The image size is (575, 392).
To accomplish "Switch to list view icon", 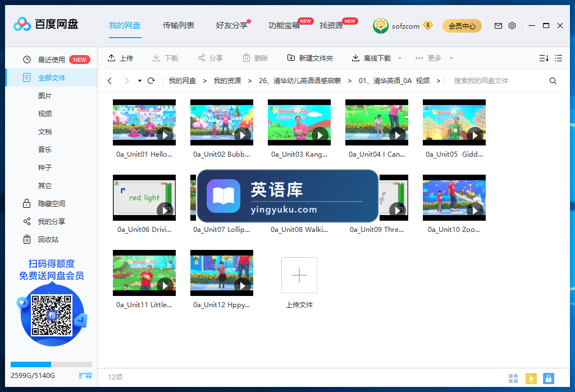I will [x=558, y=58].
